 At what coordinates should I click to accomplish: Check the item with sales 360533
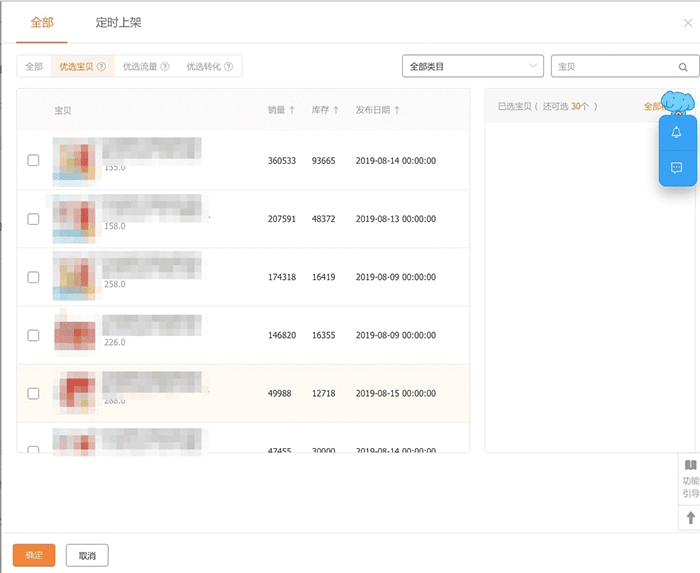coord(33,160)
